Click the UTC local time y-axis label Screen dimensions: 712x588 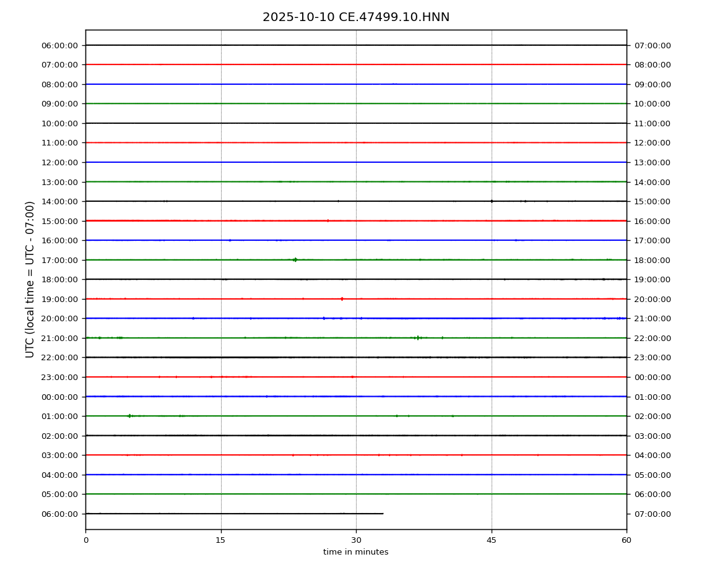click(x=30, y=279)
